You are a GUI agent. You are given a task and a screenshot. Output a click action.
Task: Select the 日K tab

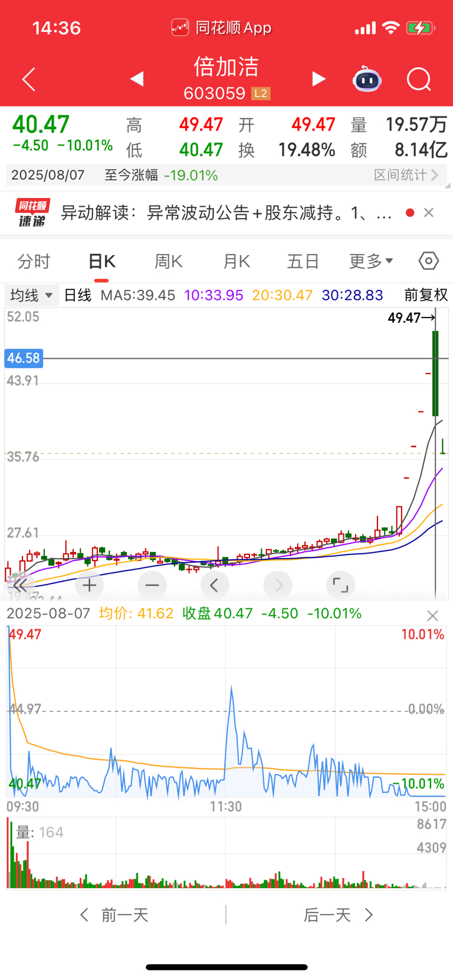click(101, 261)
